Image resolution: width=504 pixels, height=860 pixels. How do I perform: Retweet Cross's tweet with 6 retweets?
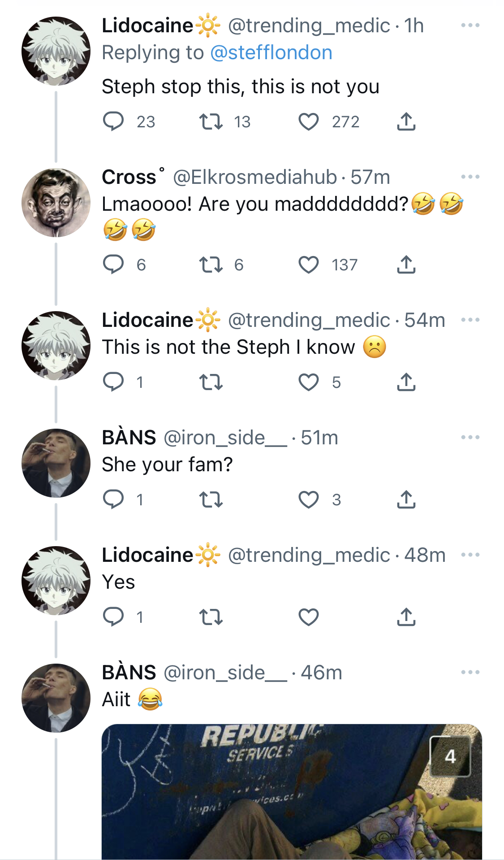[x=211, y=265]
